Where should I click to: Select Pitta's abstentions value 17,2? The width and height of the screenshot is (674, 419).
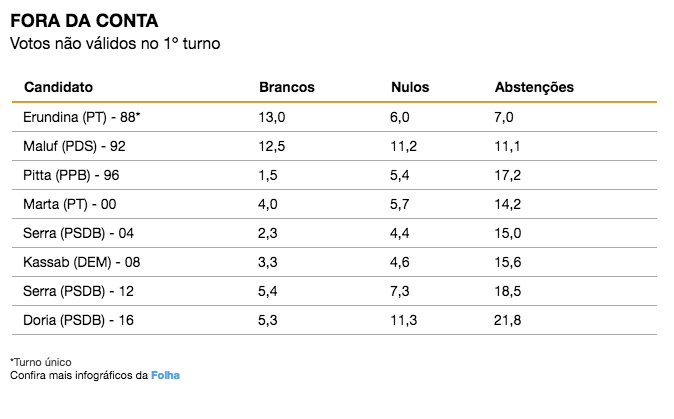coord(507,175)
